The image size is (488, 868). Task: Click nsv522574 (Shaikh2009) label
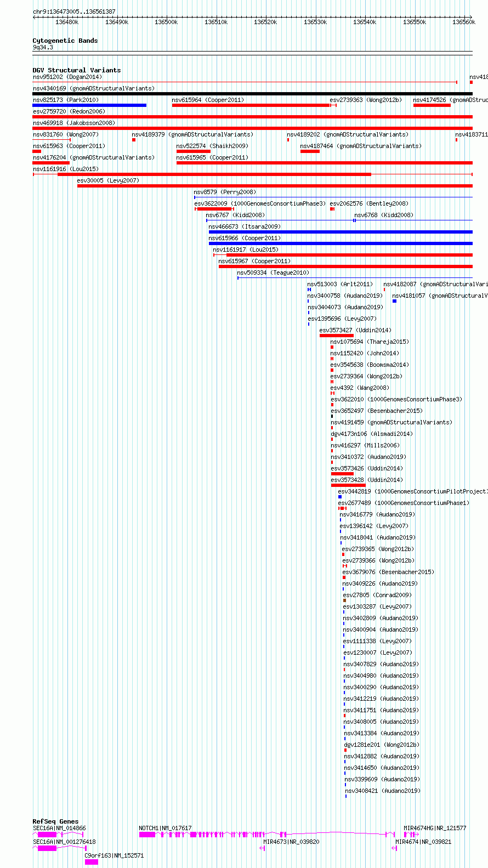[x=212, y=146]
